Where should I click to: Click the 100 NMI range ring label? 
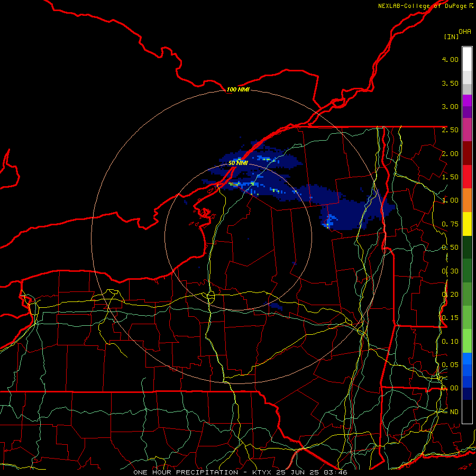[238, 89]
